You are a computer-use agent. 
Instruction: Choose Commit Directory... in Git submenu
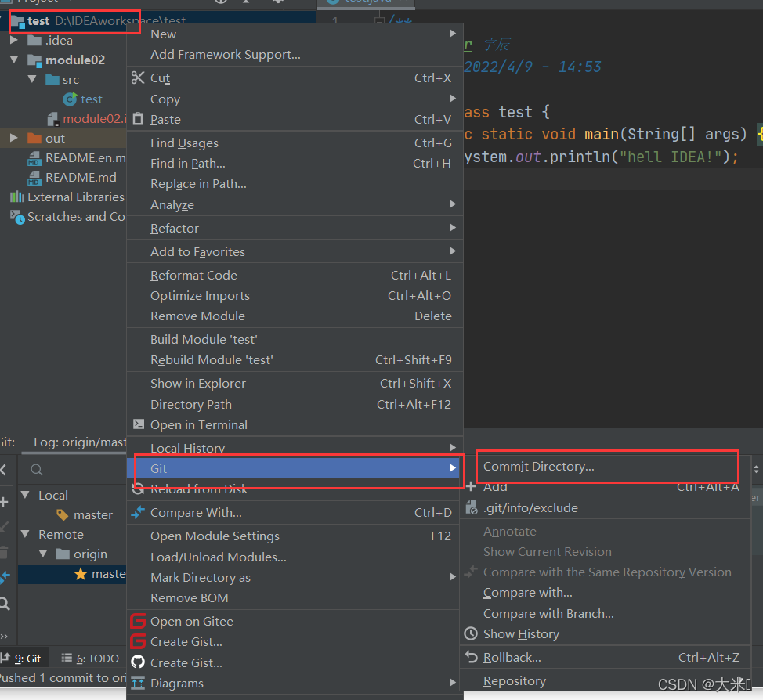pyautogui.click(x=606, y=466)
